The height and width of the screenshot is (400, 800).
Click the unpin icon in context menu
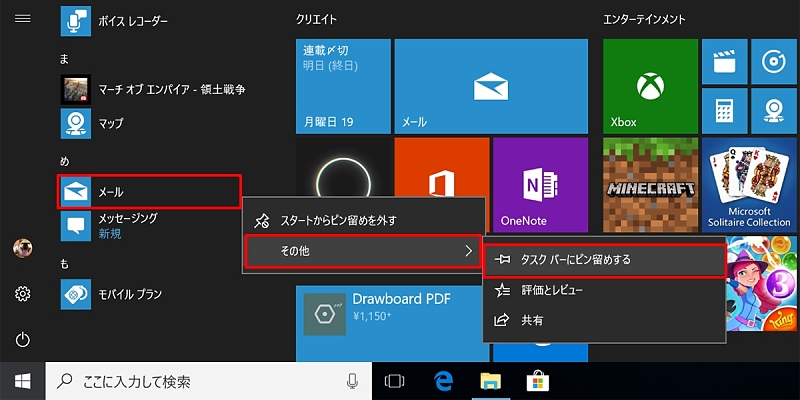click(261, 221)
